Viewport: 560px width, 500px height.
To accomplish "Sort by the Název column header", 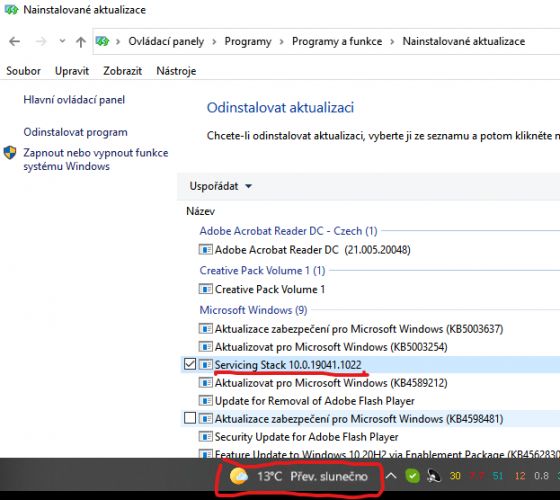I will (x=200, y=211).
